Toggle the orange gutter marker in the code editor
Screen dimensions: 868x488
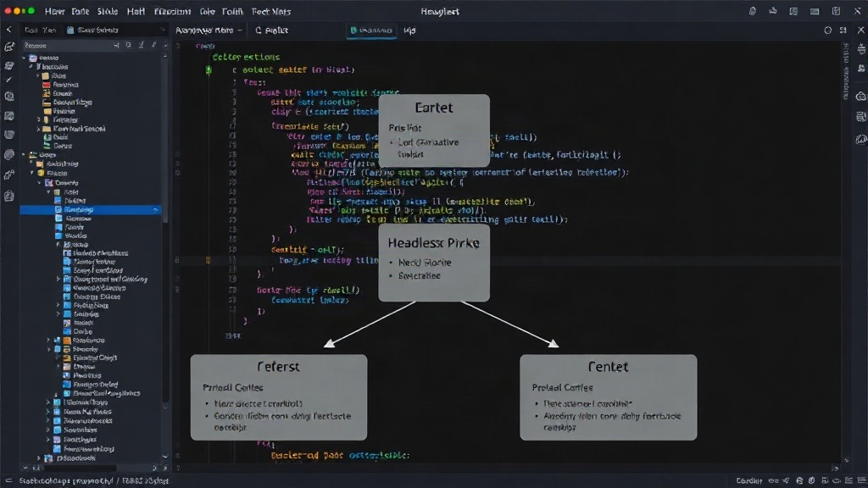pos(209,260)
